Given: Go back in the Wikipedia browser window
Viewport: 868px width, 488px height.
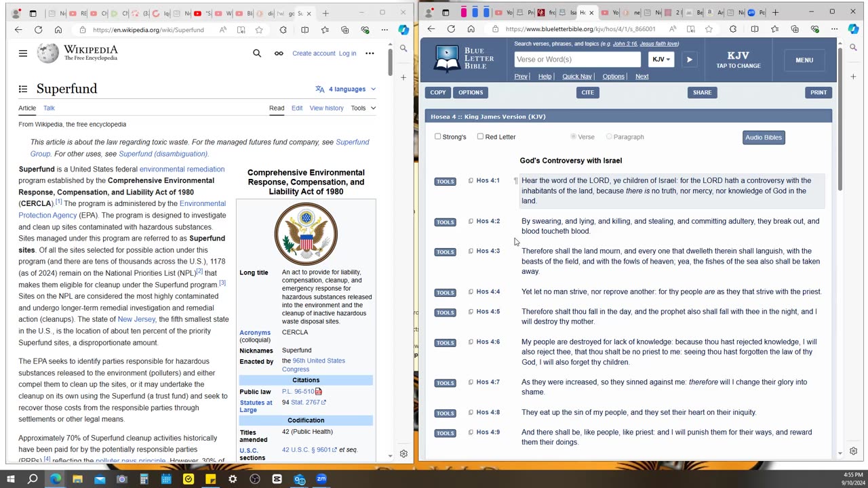Looking at the screenshot, I should coord(18,30).
